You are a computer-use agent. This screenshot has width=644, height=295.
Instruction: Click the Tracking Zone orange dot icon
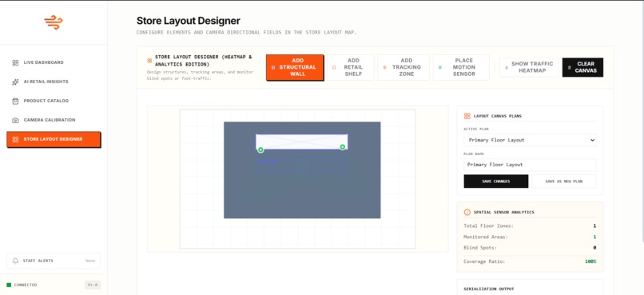[x=384, y=67]
